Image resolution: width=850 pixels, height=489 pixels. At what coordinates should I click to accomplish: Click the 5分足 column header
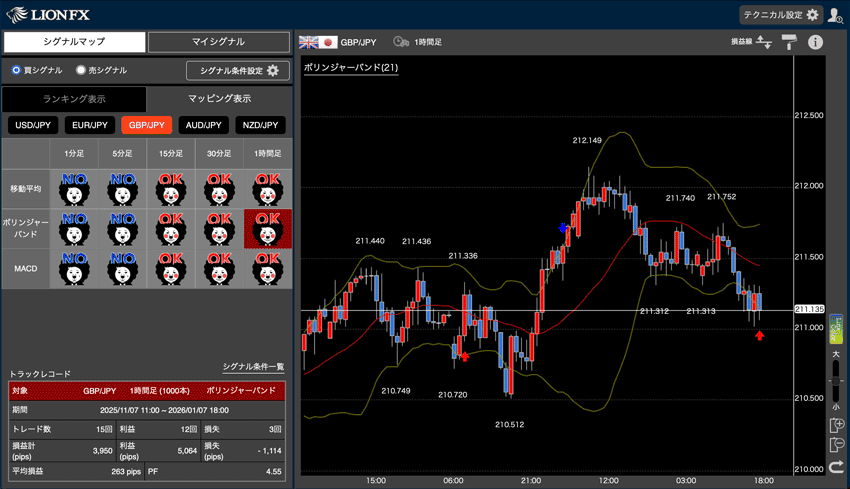point(123,154)
